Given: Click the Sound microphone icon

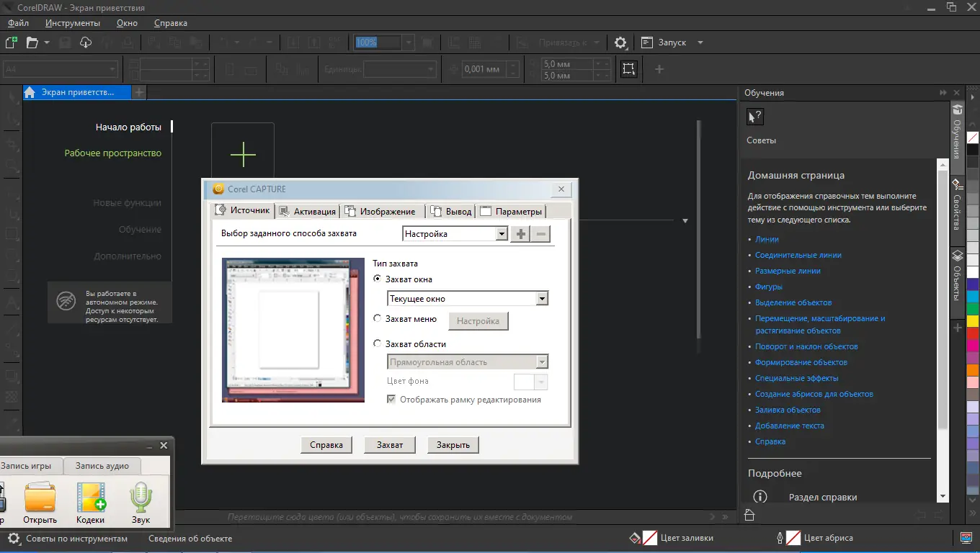Looking at the screenshot, I should [x=141, y=498].
